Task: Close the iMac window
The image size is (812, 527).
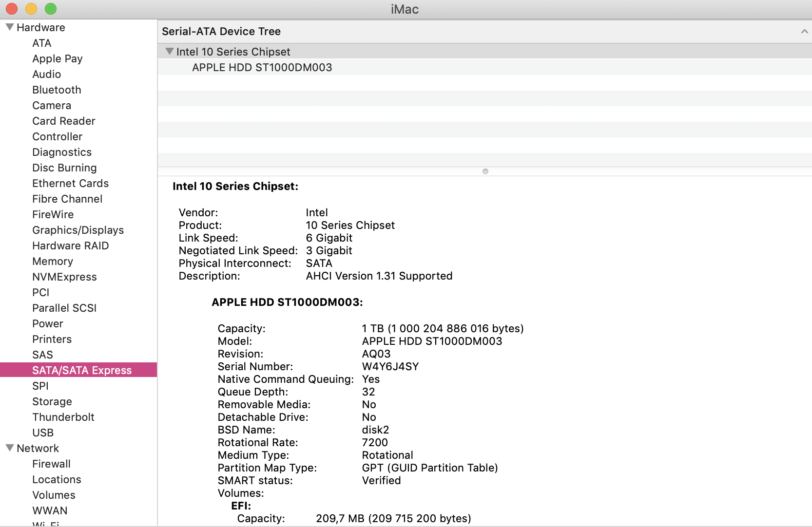Action: [12, 9]
